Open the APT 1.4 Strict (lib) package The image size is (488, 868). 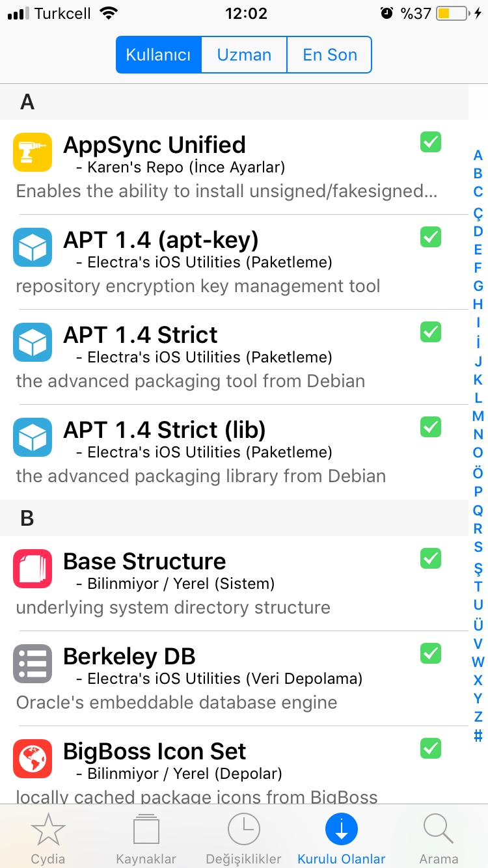tap(234, 452)
